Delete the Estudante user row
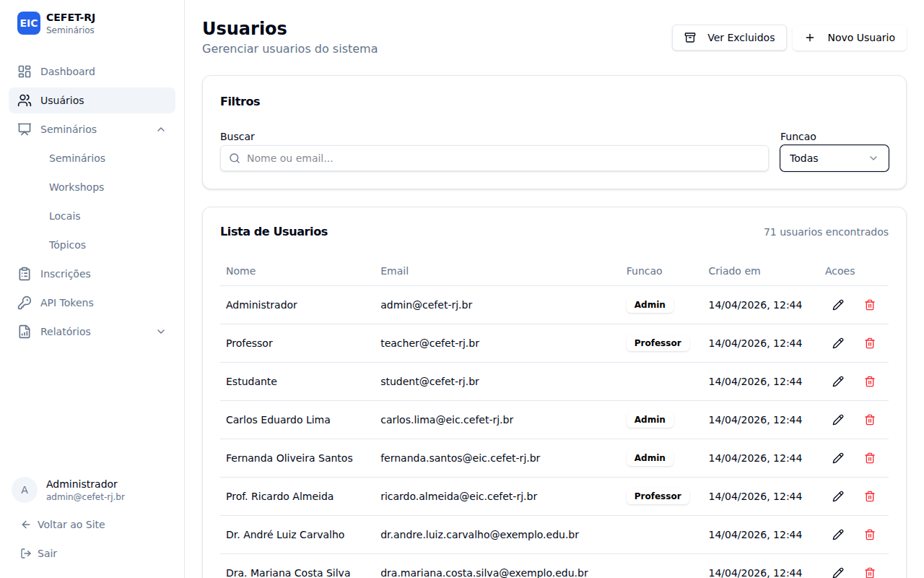924x578 pixels. click(870, 381)
